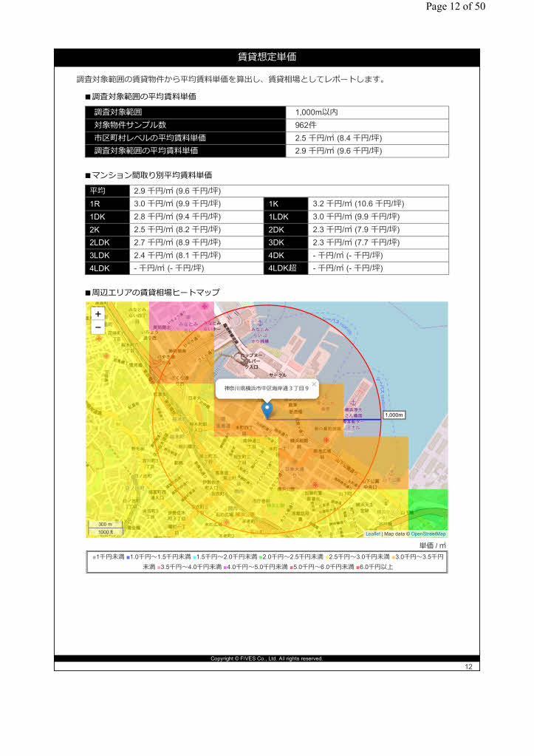
Task: Click the map zoom in (+) button
Action: (x=98, y=314)
